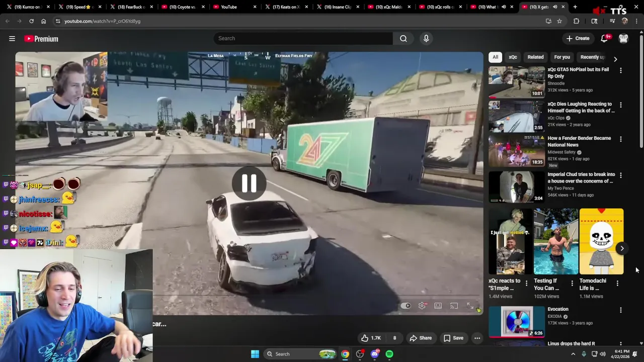
Task: Open a new Chrome tab
Action: 575,7
